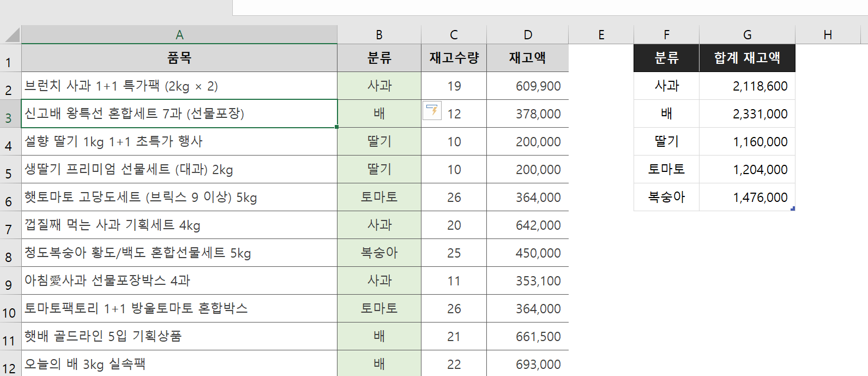Select column H header
The image size is (868, 376).
[x=828, y=35]
